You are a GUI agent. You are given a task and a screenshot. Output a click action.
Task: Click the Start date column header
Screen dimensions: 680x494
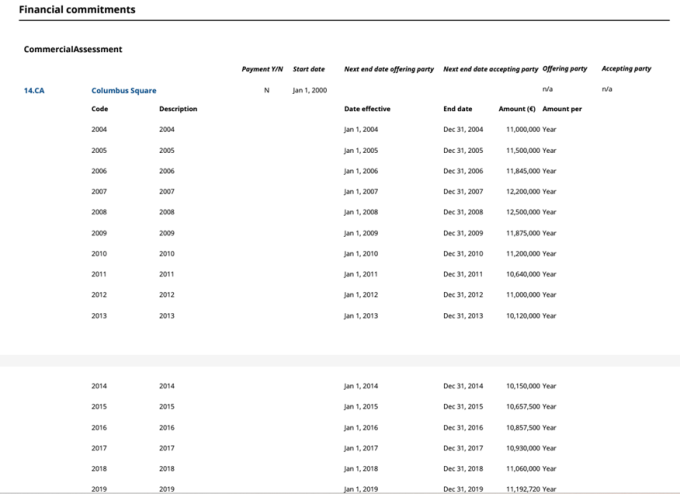click(309, 69)
